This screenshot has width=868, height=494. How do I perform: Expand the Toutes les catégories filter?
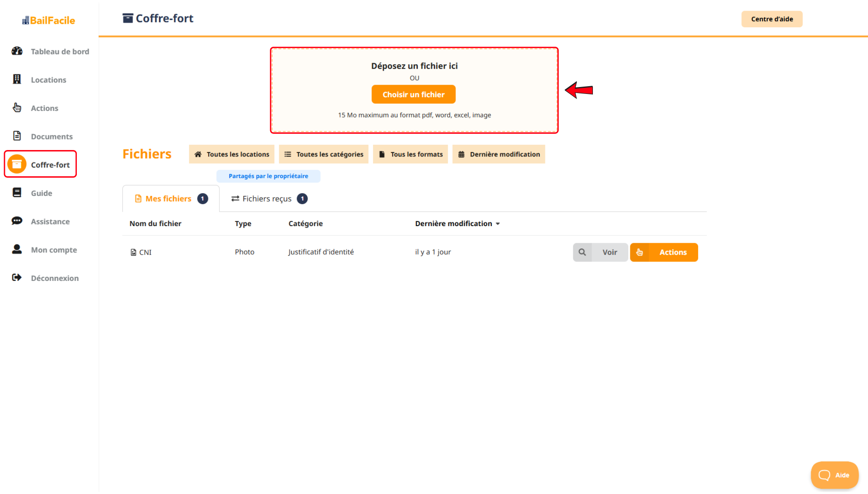tap(323, 154)
